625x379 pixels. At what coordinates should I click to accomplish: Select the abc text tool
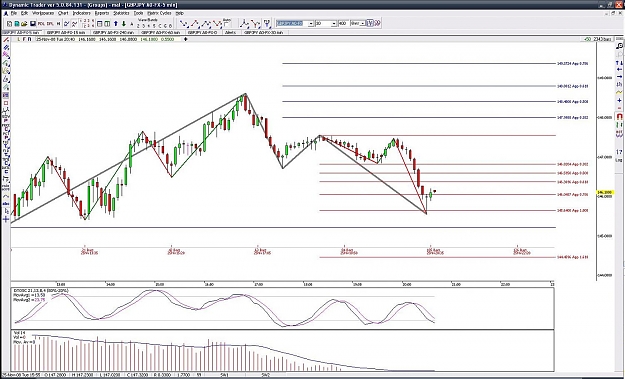tap(6, 203)
